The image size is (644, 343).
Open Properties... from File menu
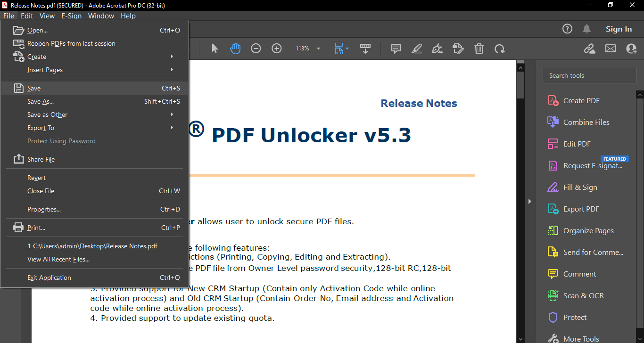[x=95, y=209]
